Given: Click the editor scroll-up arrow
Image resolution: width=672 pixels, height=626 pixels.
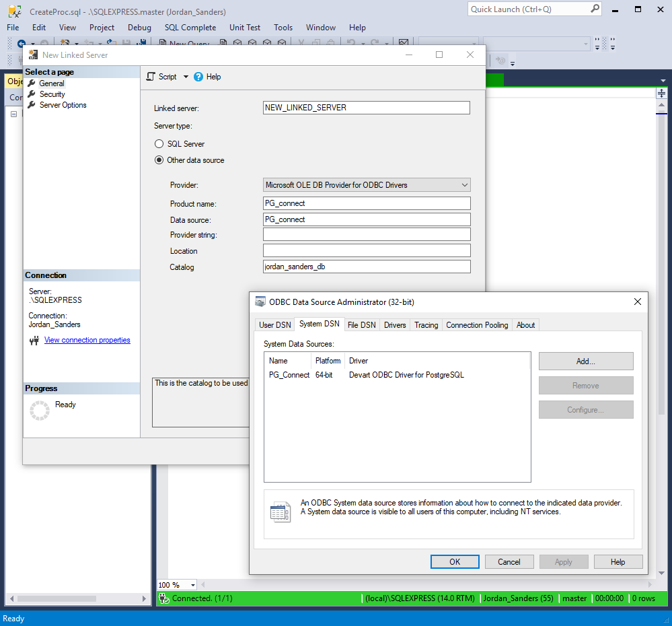Looking at the screenshot, I should (661, 104).
